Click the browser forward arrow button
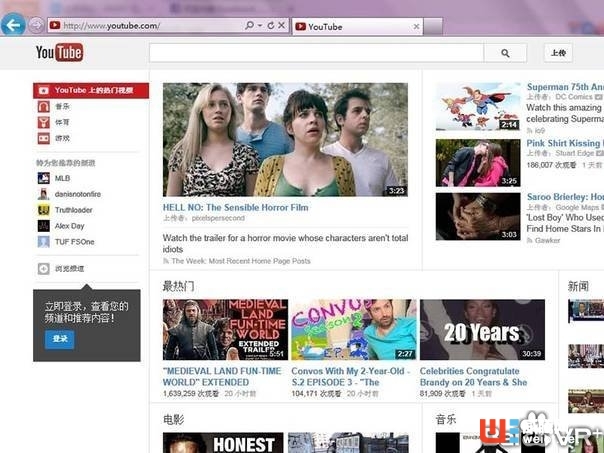Viewport: 604px width, 453px height. click(36, 25)
